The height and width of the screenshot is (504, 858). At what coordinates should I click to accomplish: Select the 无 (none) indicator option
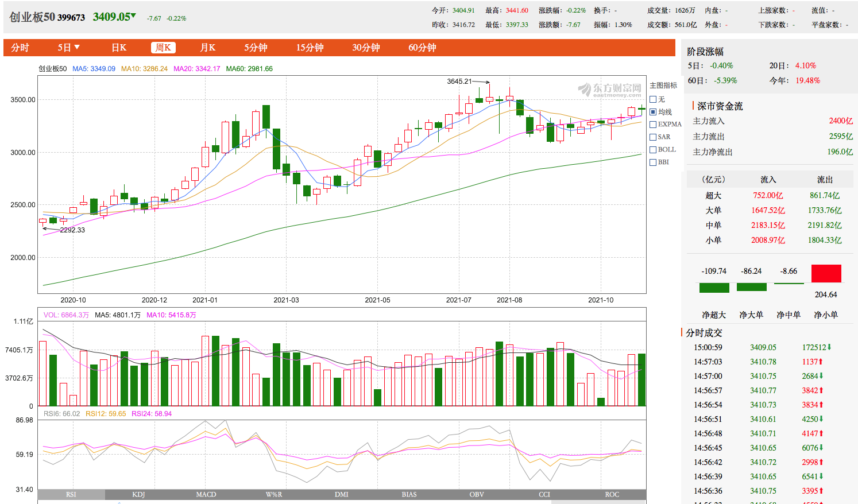point(653,99)
